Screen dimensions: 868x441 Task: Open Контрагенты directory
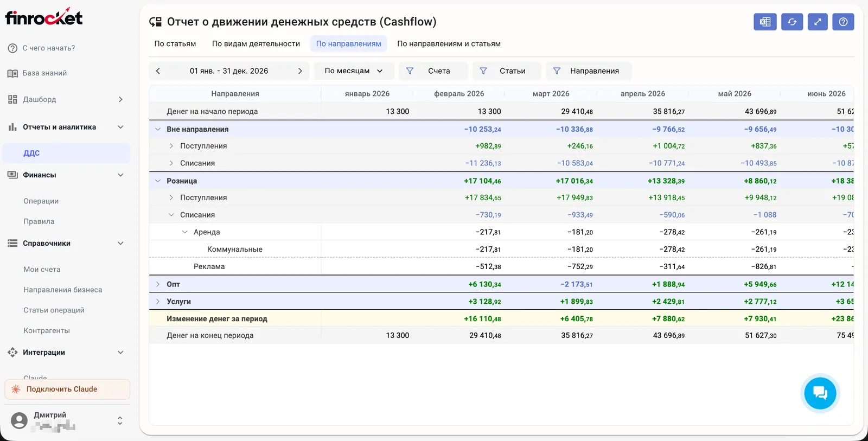66,331
